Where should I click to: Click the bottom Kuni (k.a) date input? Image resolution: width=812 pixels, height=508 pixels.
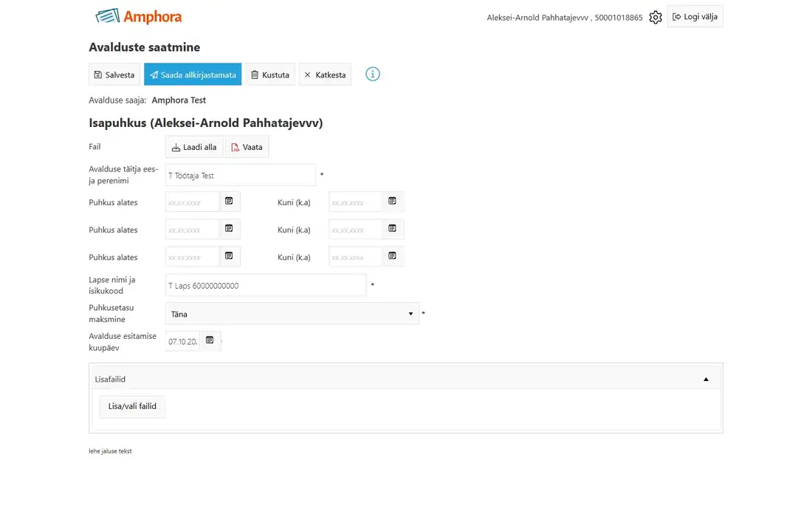coord(356,257)
